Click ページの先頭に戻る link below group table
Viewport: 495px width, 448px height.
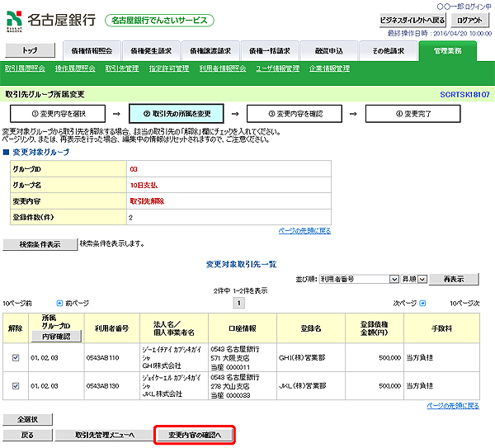coord(304,231)
